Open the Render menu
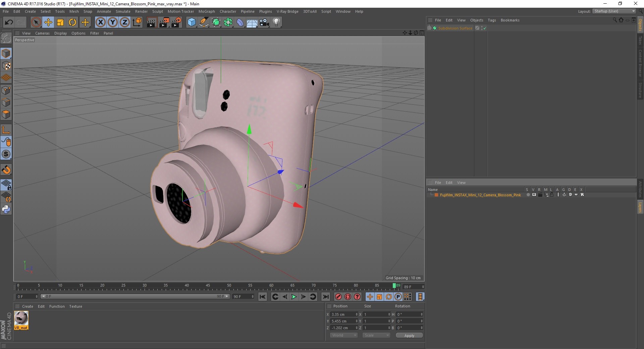 [x=141, y=11]
